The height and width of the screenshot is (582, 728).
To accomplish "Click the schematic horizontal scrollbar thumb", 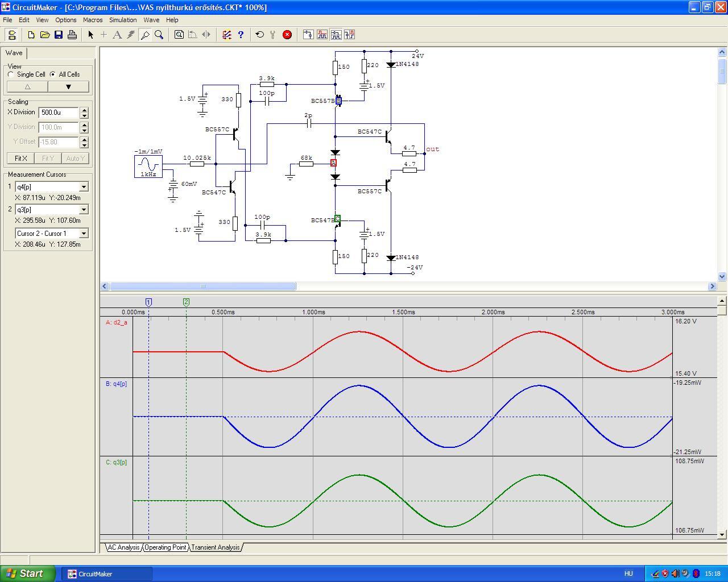I will (x=202, y=286).
